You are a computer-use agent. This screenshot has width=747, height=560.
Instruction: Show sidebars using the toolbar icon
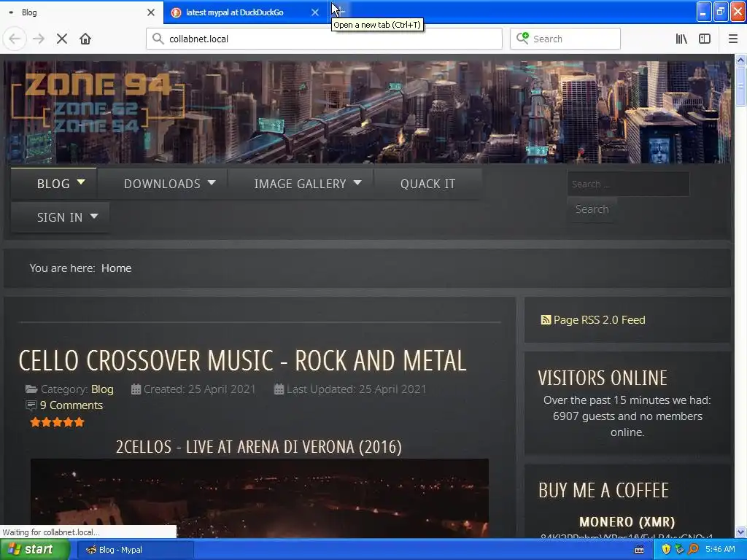(705, 39)
